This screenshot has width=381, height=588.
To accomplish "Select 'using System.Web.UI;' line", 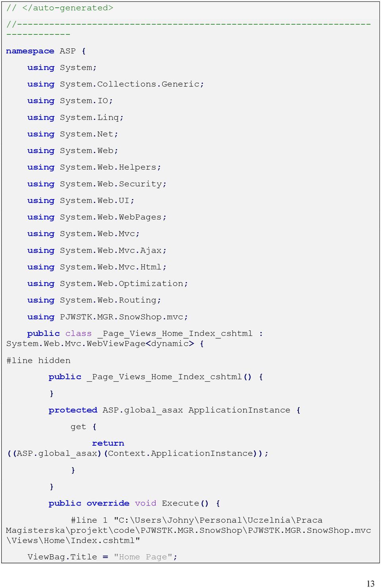I will pos(81,201).
